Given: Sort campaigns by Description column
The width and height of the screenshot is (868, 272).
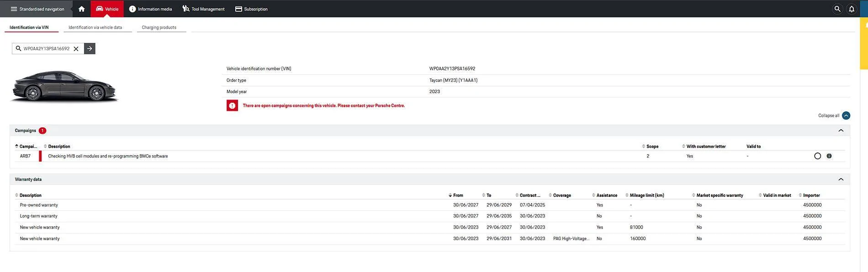Looking at the screenshot, I should (x=57, y=146).
